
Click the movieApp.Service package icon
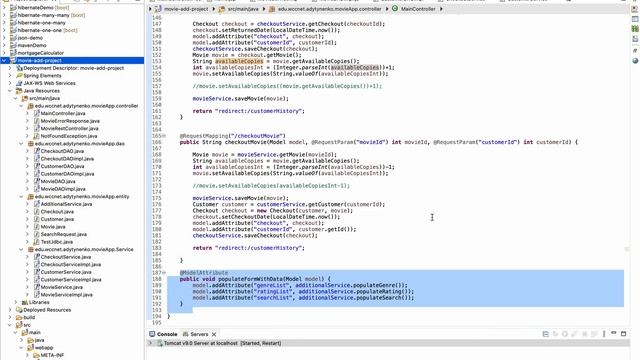click(x=31, y=249)
